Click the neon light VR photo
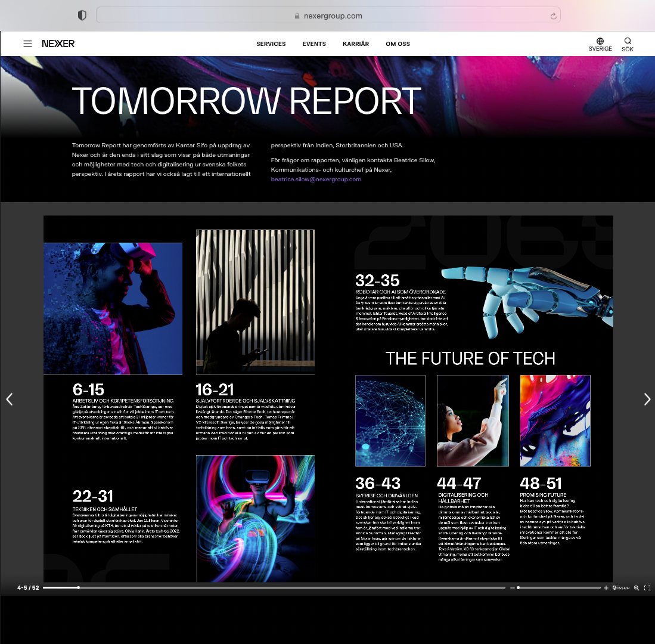The image size is (655, 644). pos(255,518)
